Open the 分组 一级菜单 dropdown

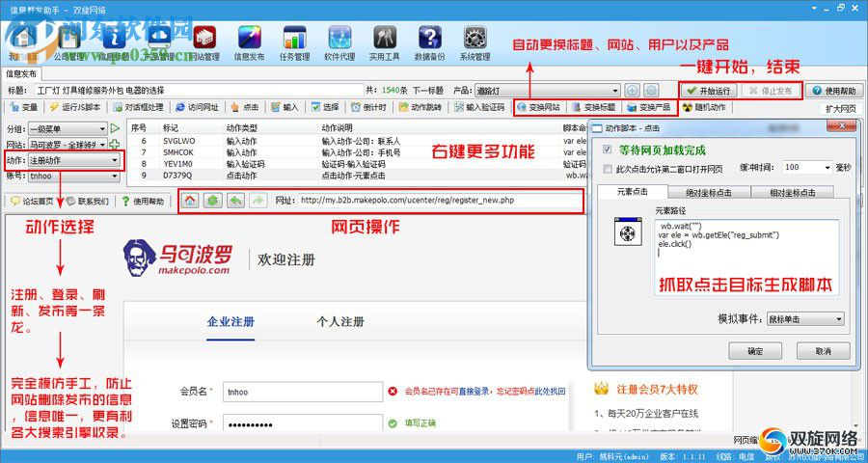(68, 129)
